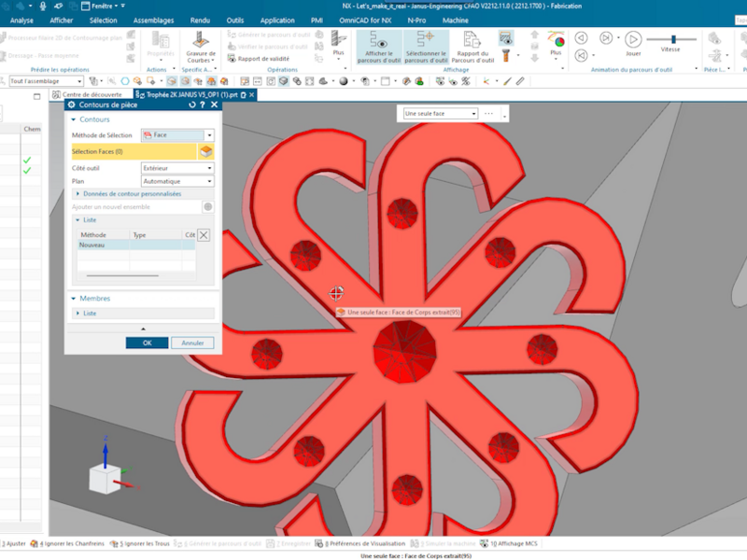Click the delete X button beside list
This screenshot has height=560, width=747.
204,235
